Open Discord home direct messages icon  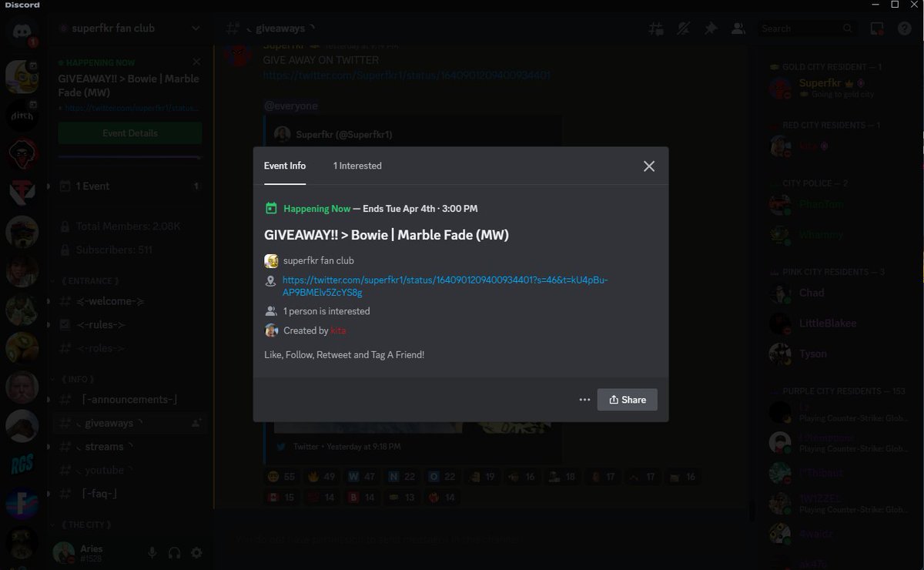[x=22, y=32]
